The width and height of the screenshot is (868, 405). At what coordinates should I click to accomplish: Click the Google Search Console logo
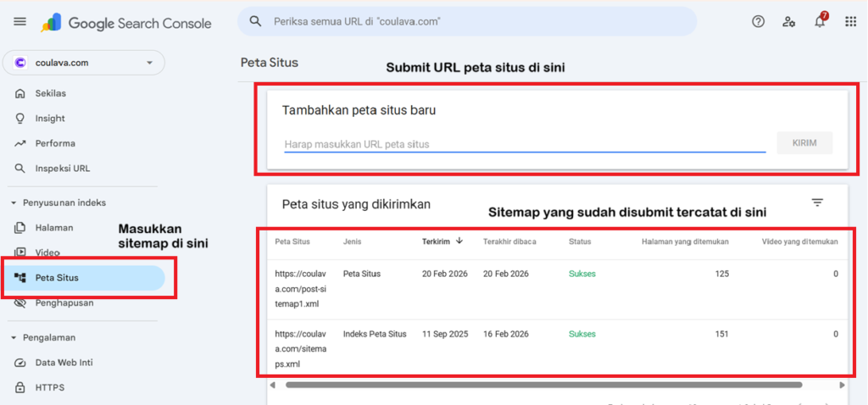126,23
